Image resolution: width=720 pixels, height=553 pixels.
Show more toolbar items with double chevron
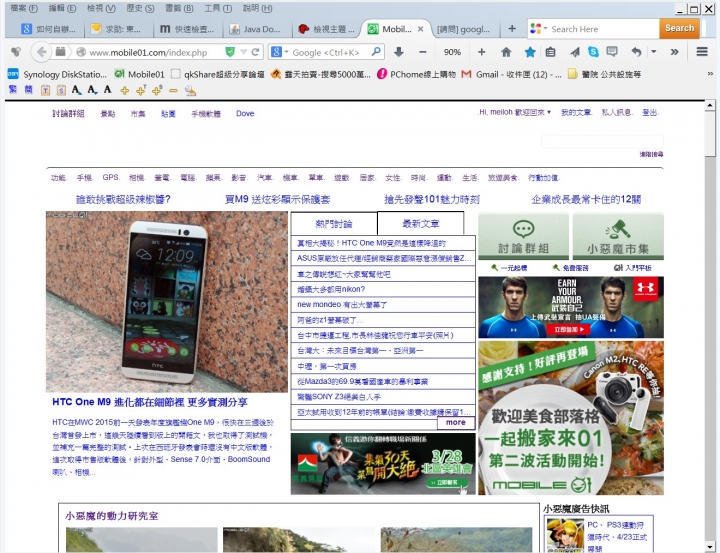point(674,52)
